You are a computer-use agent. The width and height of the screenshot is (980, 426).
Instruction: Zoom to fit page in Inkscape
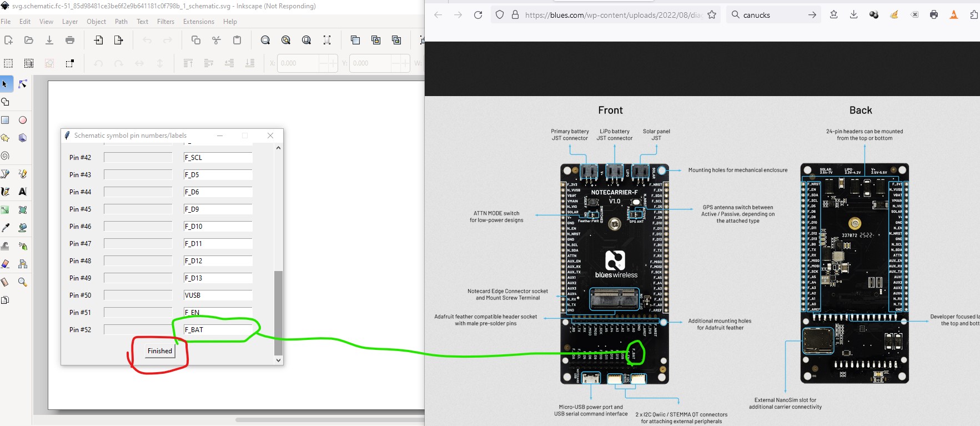tap(306, 40)
